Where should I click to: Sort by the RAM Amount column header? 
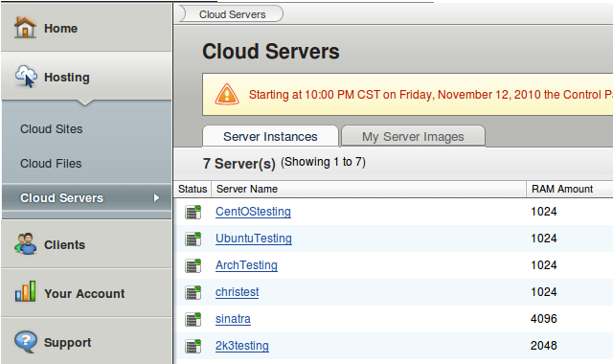pos(562,189)
